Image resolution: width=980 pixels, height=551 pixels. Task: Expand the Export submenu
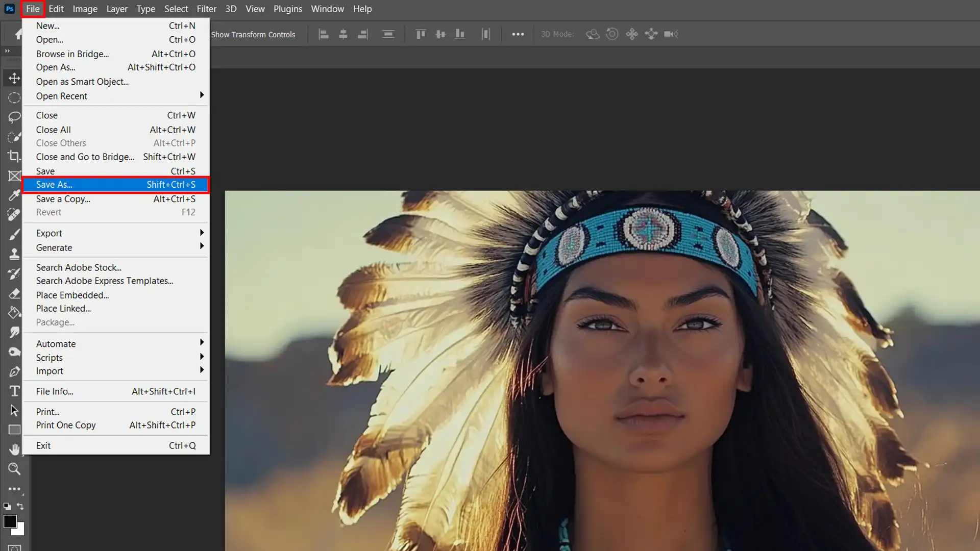click(115, 233)
